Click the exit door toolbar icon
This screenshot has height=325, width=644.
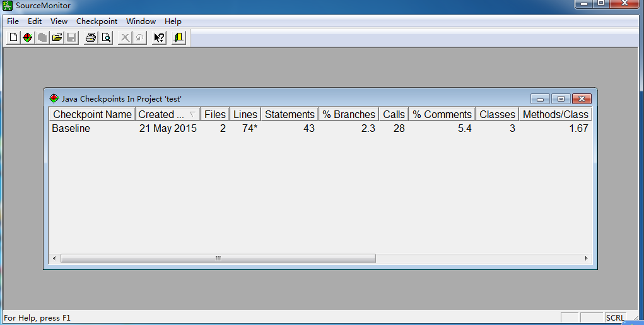click(179, 38)
